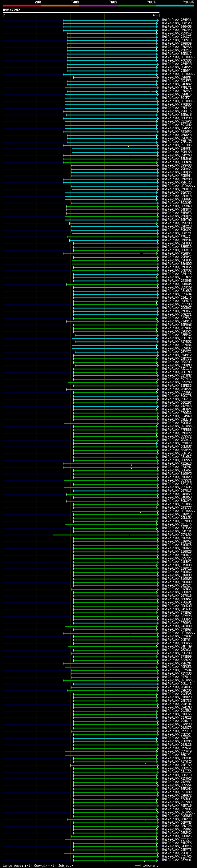
Task: Click label UniRef100_P0C586
Action: click(176, 61)
